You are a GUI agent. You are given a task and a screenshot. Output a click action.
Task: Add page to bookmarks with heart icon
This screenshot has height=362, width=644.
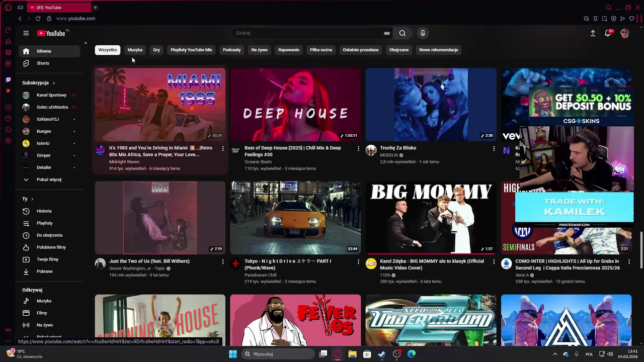click(631, 19)
